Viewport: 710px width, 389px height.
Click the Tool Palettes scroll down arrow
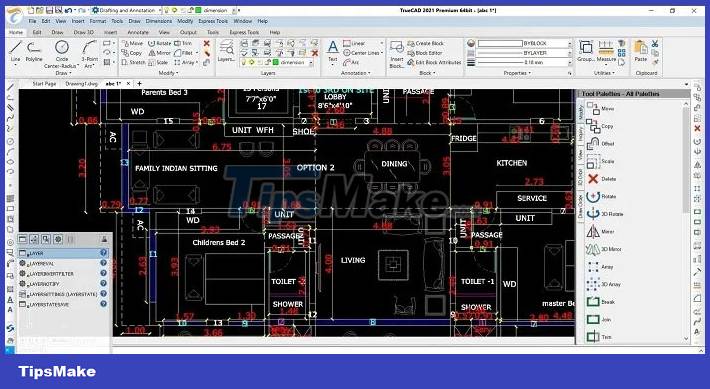click(686, 338)
